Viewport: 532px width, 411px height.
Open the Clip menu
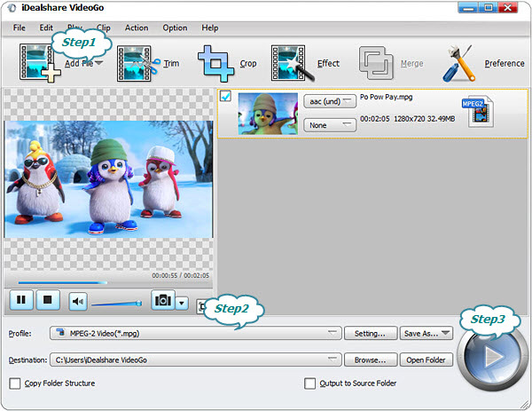[x=104, y=28]
